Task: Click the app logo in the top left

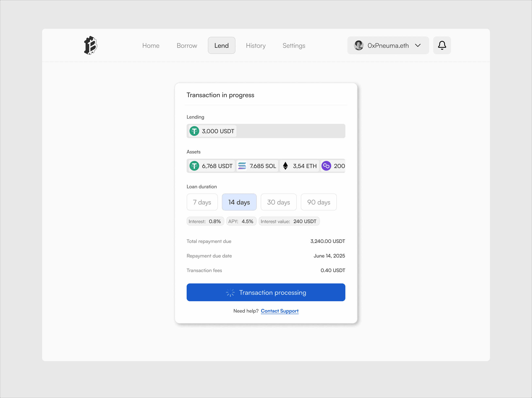Action: click(90, 45)
